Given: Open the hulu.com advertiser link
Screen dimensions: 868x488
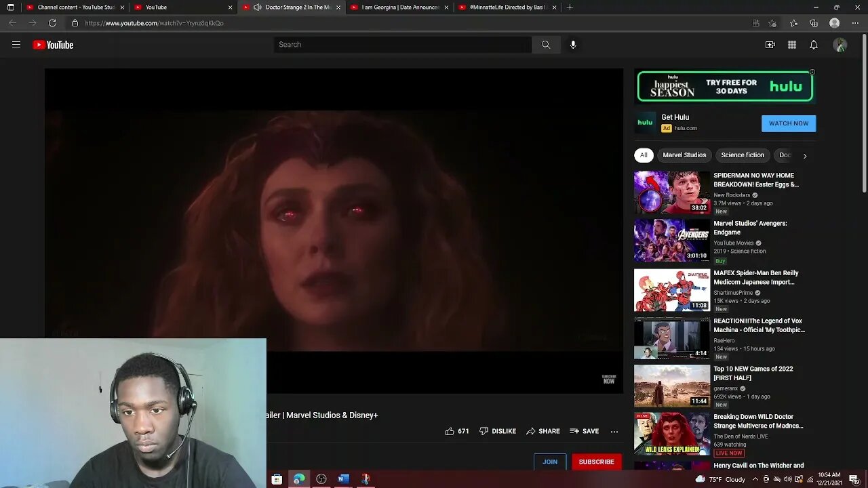Looking at the screenshot, I should pyautogui.click(x=686, y=128).
